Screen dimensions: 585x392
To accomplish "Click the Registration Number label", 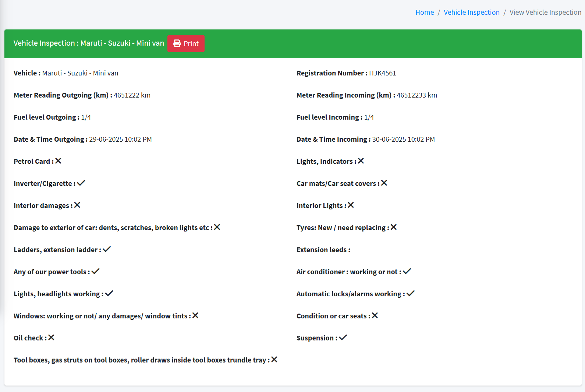I will tap(332, 73).
